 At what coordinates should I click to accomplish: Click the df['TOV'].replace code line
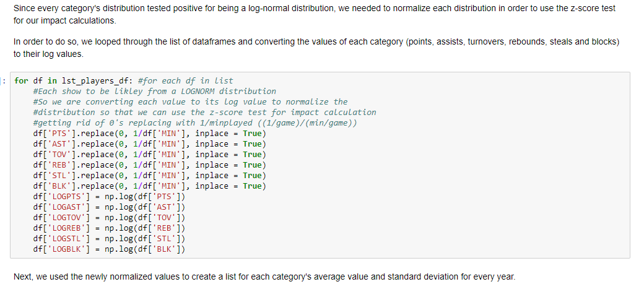click(x=150, y=155)
